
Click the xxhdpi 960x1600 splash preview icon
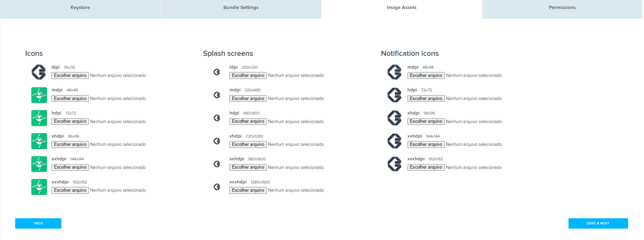(217, 164)
